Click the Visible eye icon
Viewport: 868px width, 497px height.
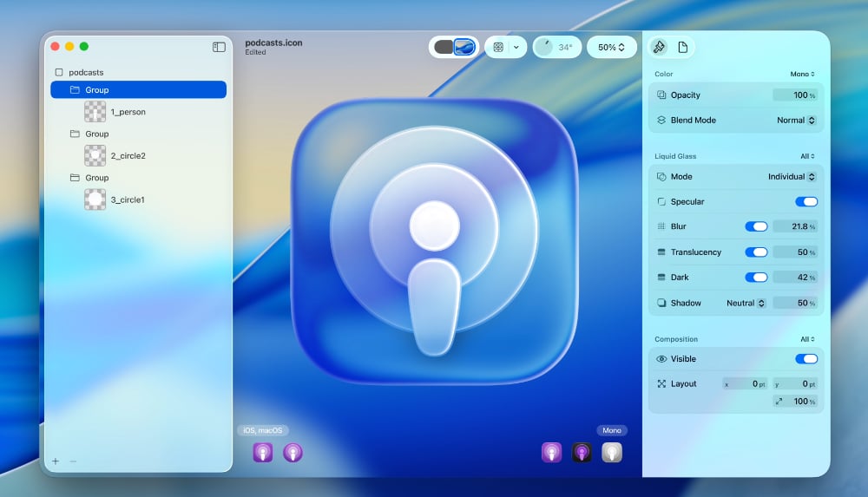[661, 358]
